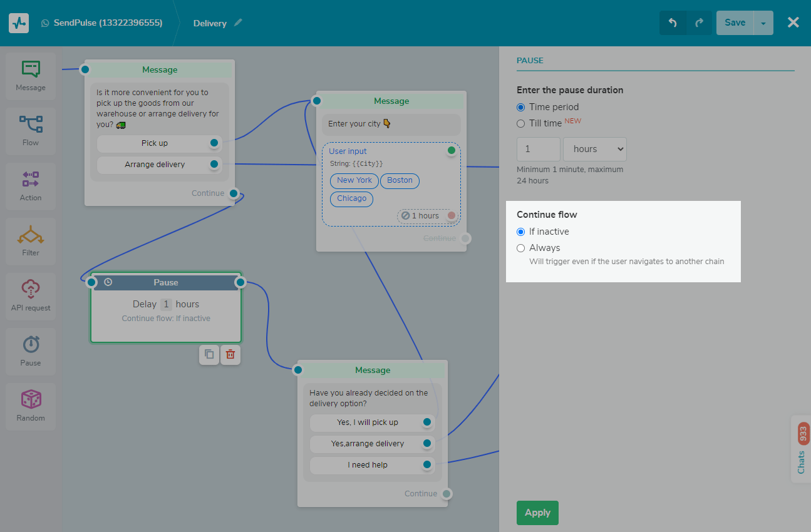Screen dimensions: 811x532
Task: Select the Till time radio option
Action: pos(520,123)
